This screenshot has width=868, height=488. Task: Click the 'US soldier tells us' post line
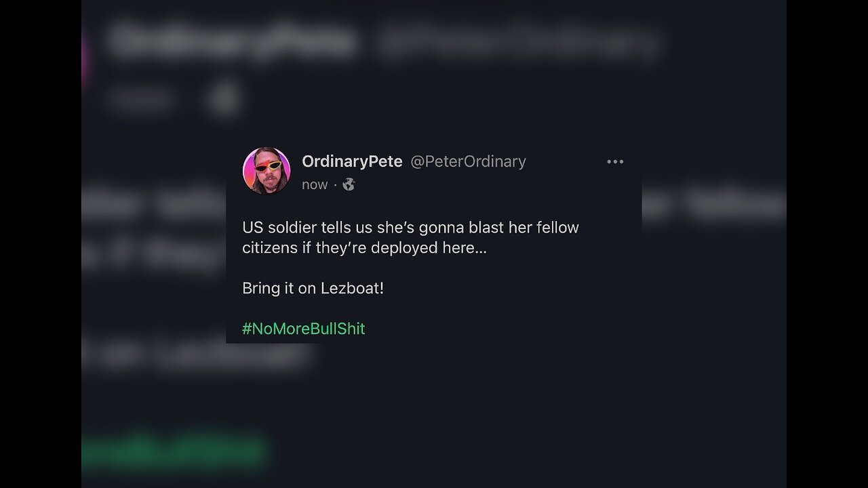[410, 227]
